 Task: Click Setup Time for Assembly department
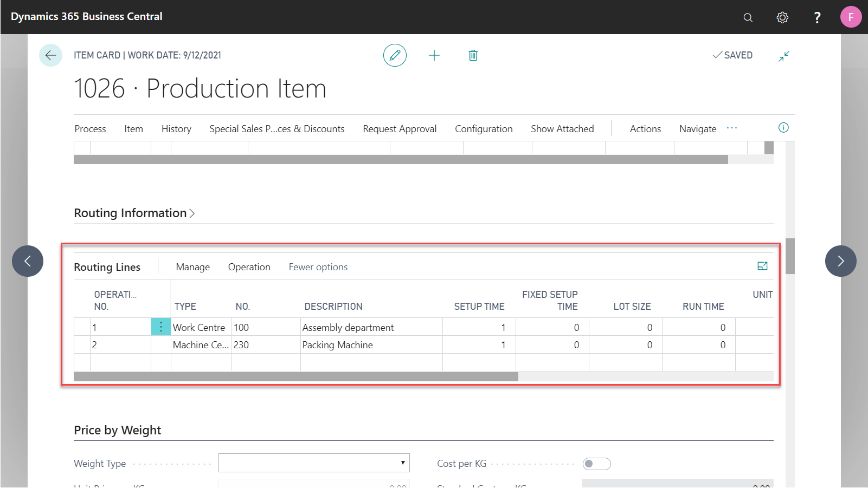click(479, 327)
